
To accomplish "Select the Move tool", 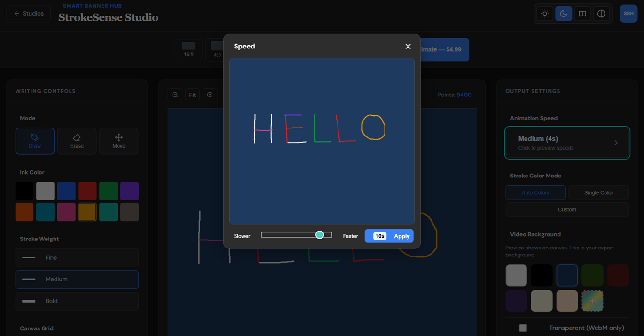I will pos(118,141).
